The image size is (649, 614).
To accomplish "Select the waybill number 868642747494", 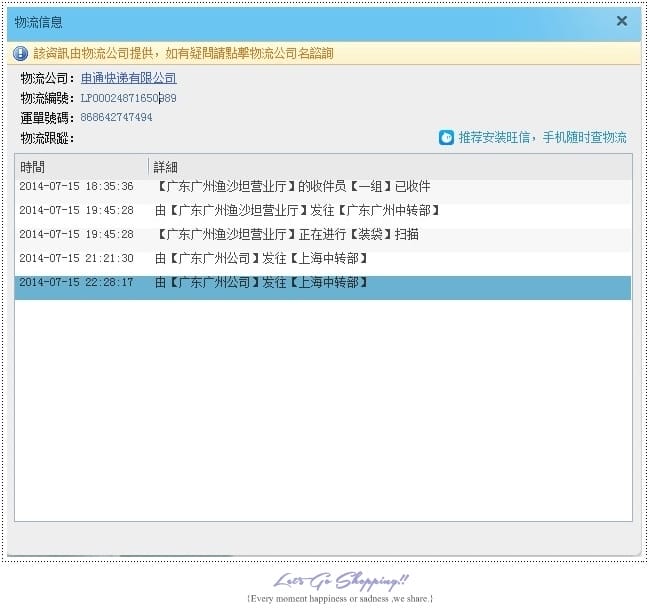I will [x=116, y=117].
